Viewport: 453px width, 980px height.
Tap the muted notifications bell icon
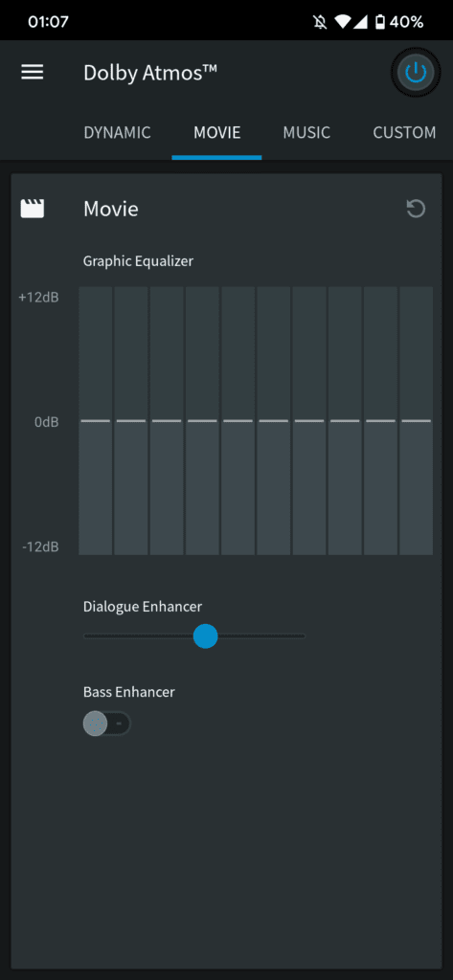pos(320,23)
